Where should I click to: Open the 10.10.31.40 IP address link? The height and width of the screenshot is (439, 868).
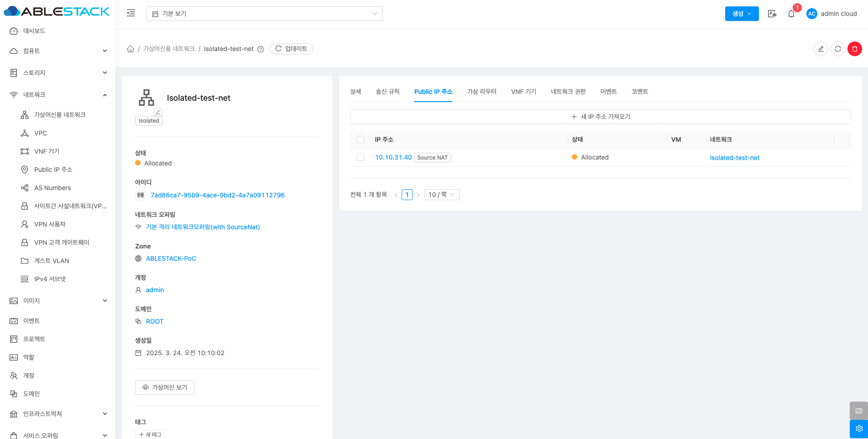pos(393,157)
